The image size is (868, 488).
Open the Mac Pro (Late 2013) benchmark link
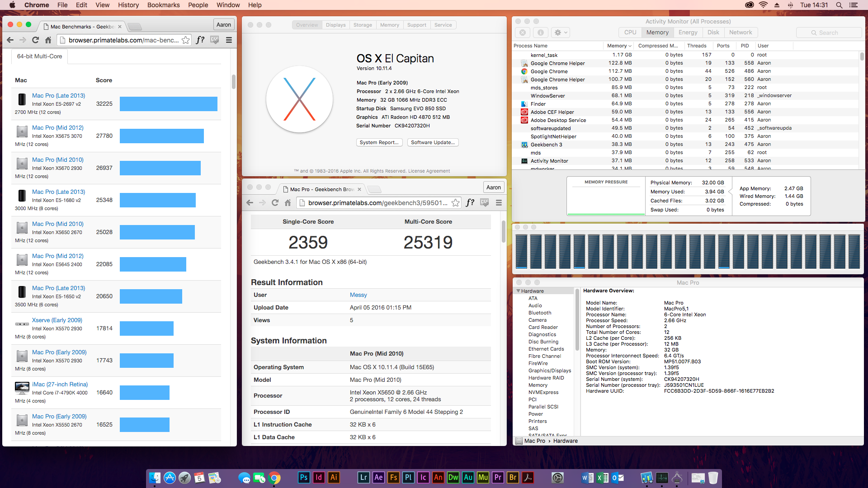coord(58,95)
